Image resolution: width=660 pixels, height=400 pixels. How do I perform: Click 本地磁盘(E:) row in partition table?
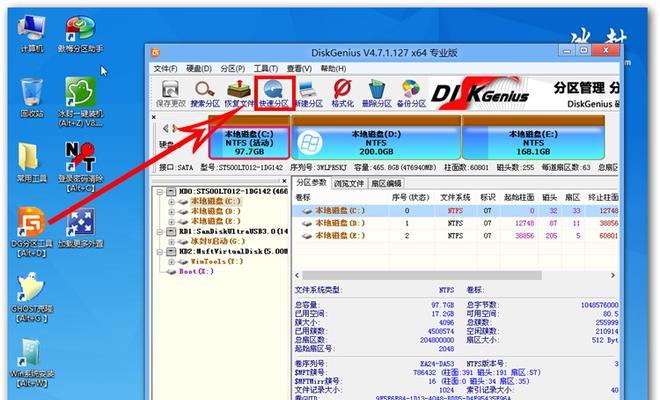[455, 236]
